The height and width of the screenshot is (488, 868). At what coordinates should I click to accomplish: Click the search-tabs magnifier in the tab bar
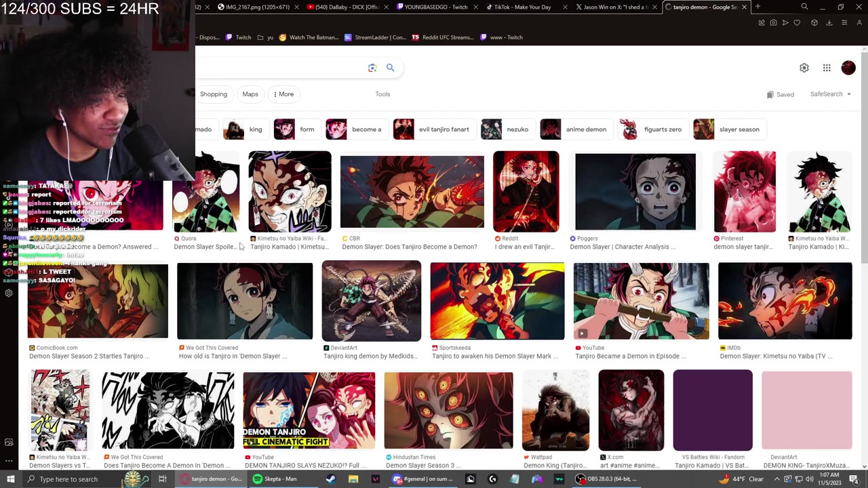click(804, 7)
